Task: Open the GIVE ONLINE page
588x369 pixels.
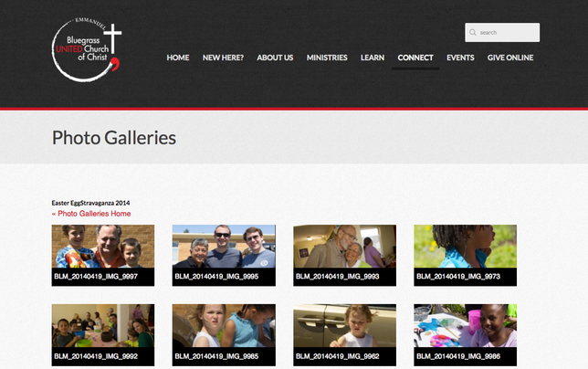Action: point(510,58)
